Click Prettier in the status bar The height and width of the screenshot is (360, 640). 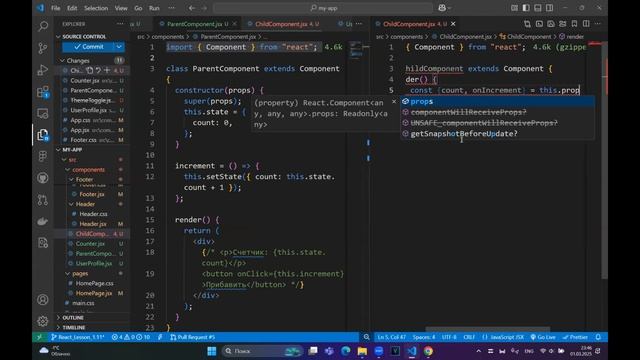point(575,337)
